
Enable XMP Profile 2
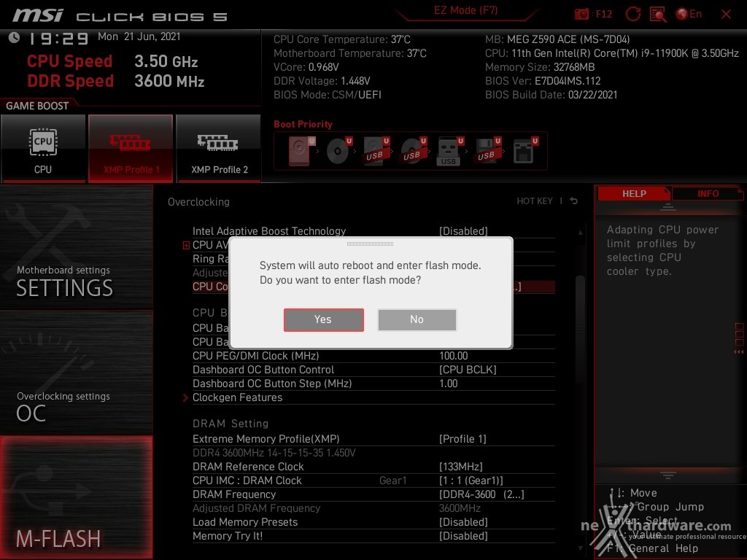click(x=219, y=148)
